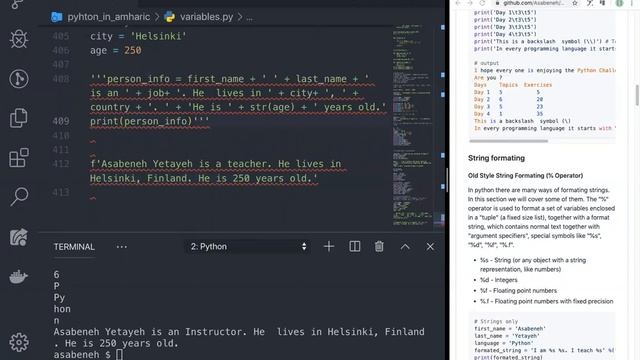Screen dimensions: 640x360
Task: Open the Git graph circular icon in activity bar
Action: 19,78
